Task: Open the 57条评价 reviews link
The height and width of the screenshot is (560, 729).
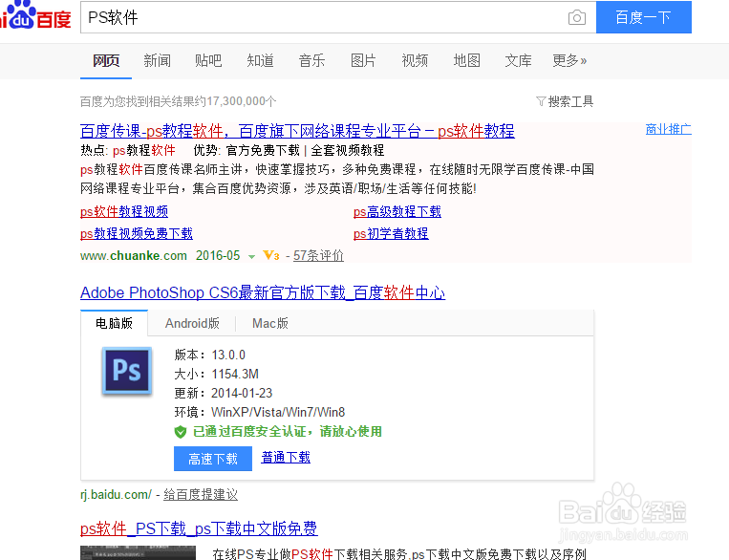Action: 318,256
